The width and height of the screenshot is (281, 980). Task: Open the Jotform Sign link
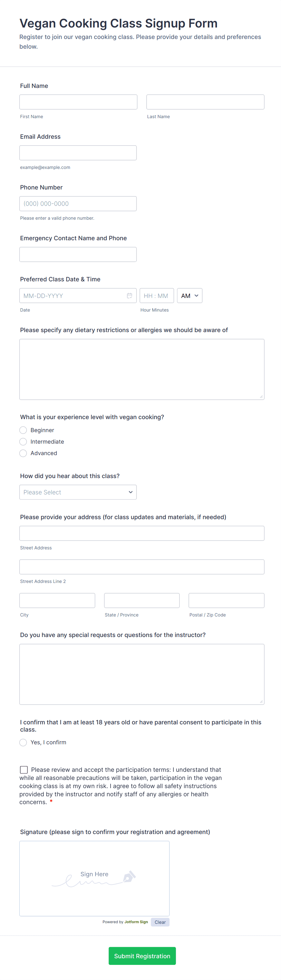(136, 922)
